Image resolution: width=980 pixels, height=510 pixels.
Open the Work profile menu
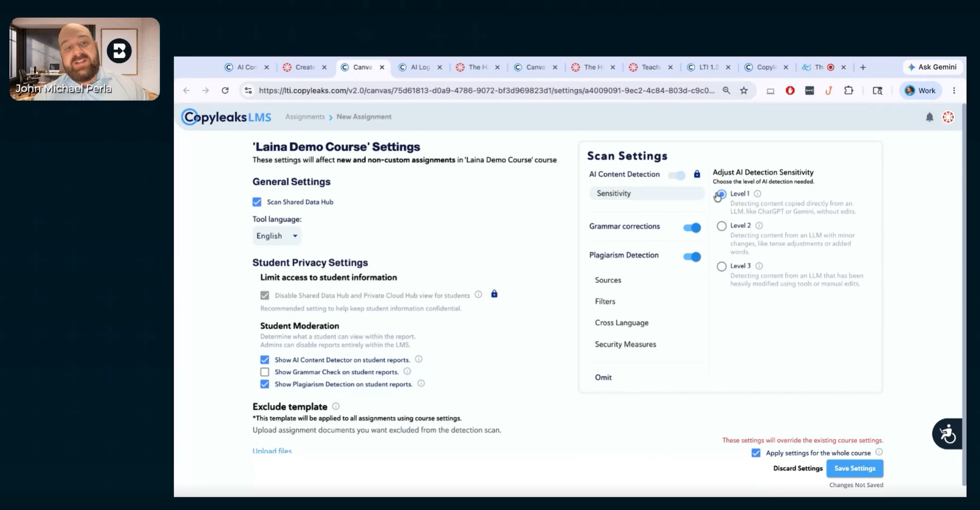coord(920,91)
